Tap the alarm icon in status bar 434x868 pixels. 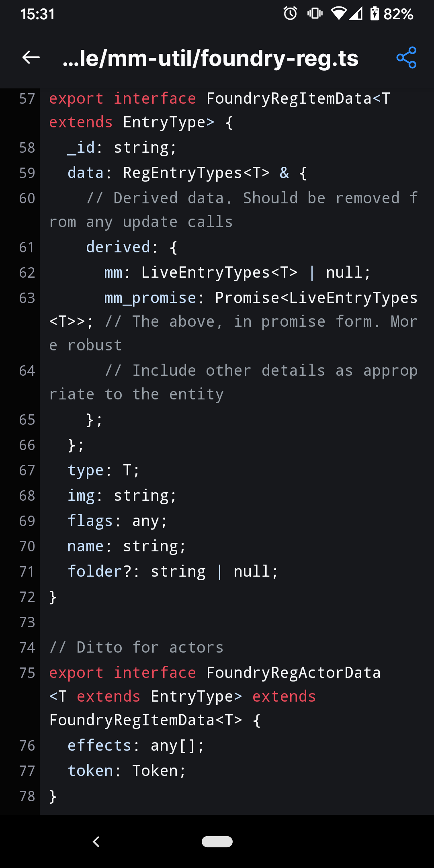[290, 14]
